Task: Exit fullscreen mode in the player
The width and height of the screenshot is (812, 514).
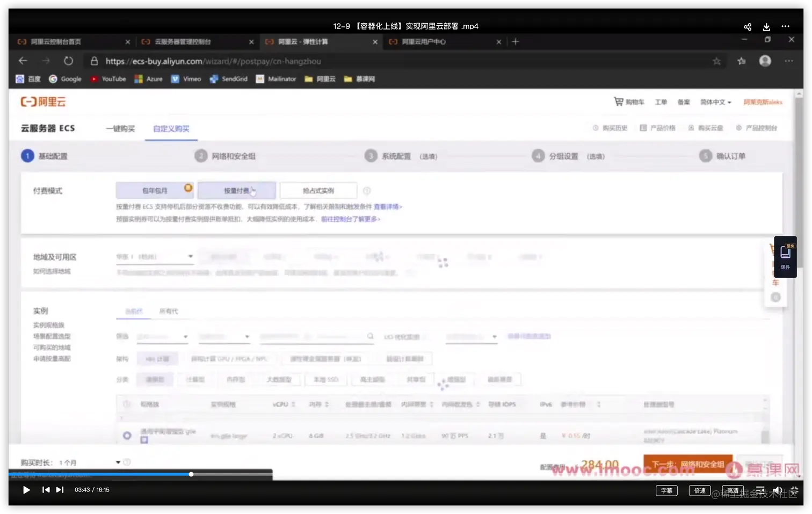Action: point(794,490)
